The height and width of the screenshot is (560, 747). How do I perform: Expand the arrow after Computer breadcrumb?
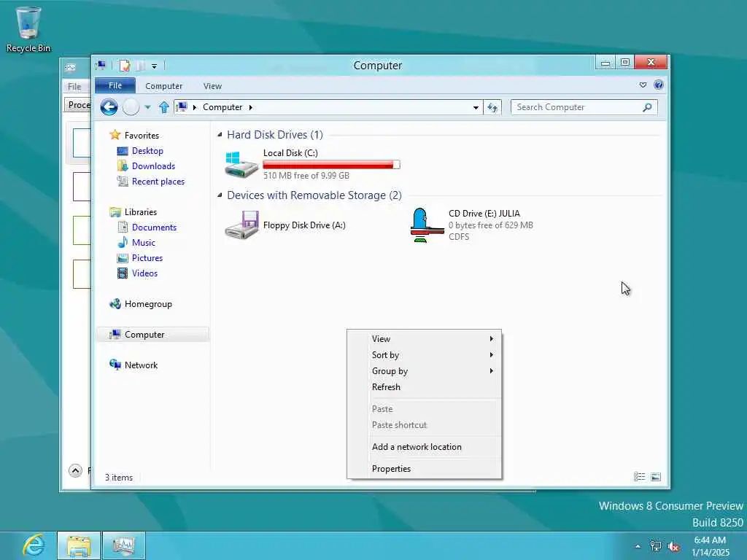coord(251,108)
